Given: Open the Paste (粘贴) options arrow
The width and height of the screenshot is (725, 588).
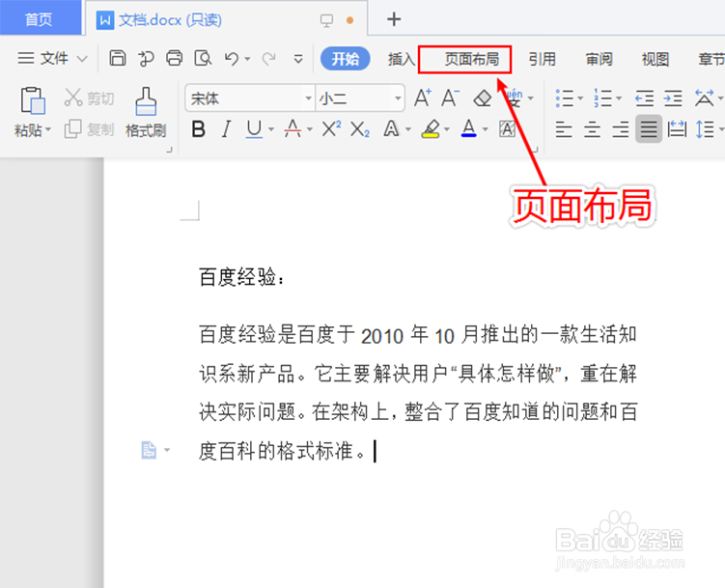Looking at the screenshot, I should 48,129.
